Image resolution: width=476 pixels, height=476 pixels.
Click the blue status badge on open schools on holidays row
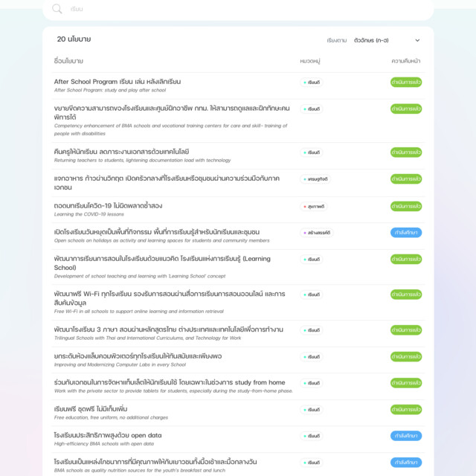pos(405,233)
